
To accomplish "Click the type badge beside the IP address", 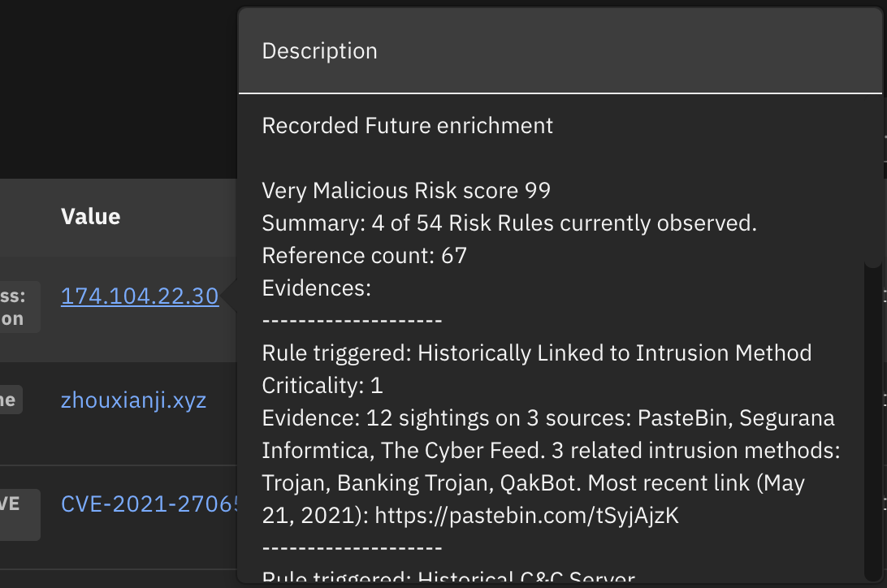I will (19, 307).
